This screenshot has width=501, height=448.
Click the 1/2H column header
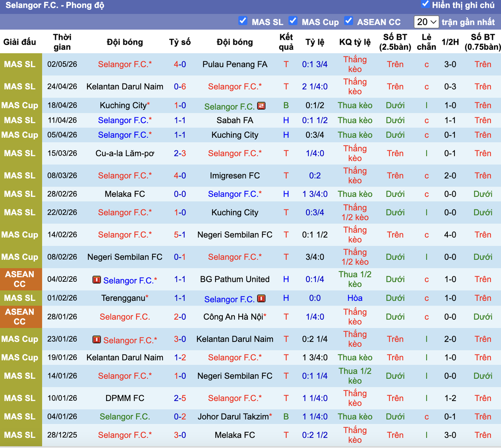tap(450, 42)
